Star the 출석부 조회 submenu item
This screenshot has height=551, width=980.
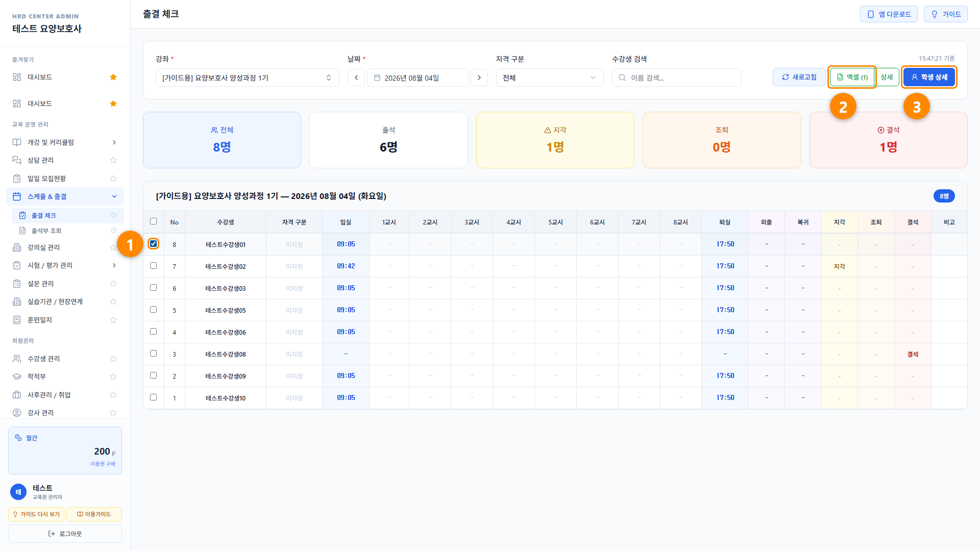(113, 231)
